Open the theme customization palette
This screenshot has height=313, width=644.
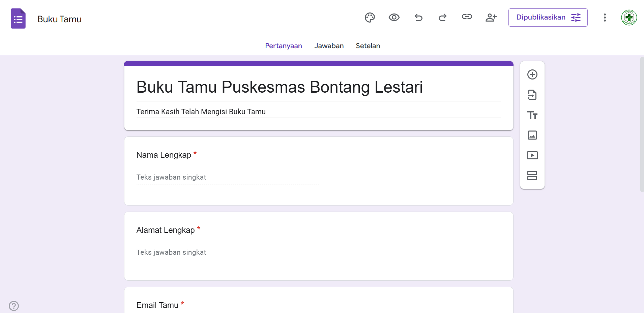point(370,18)
